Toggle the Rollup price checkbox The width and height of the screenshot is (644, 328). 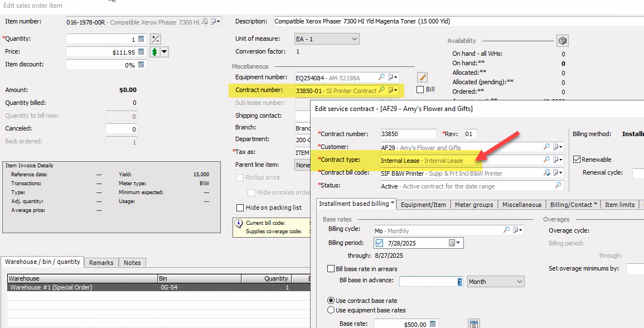click(x=240, y=177)
